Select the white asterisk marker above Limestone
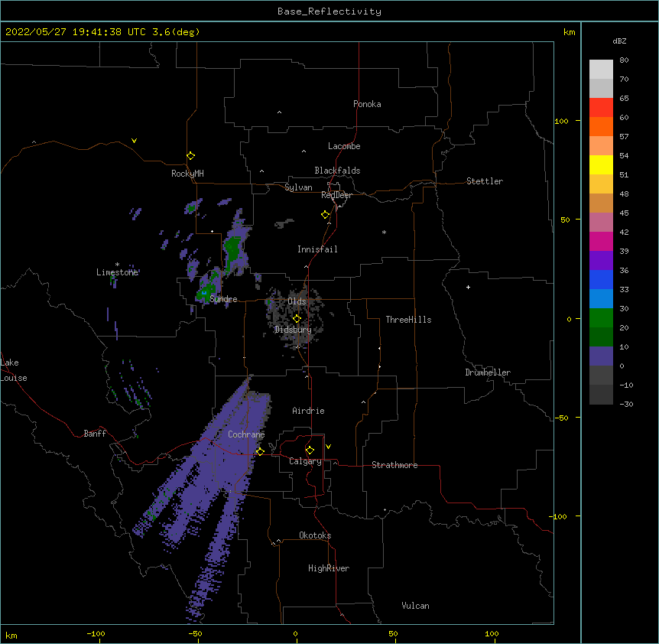Image resolution: width=659 pixels, height=644 pixels. [x=117, y=265]
